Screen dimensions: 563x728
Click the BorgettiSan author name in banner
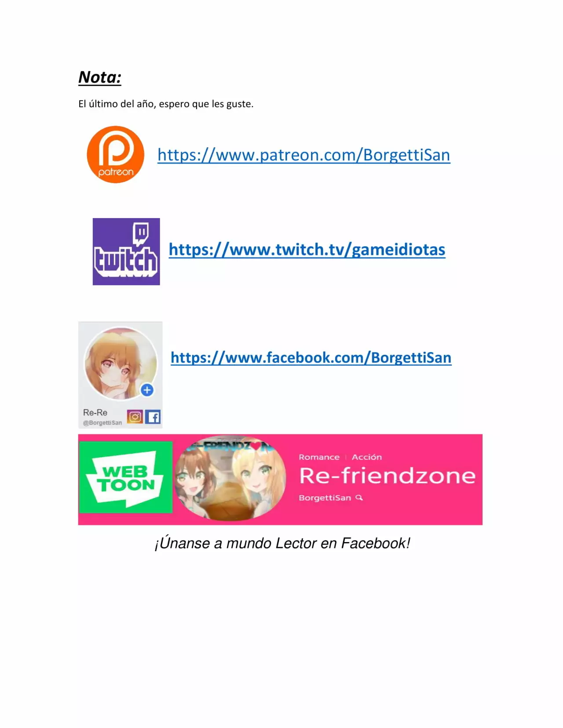(x=325, y=498)
